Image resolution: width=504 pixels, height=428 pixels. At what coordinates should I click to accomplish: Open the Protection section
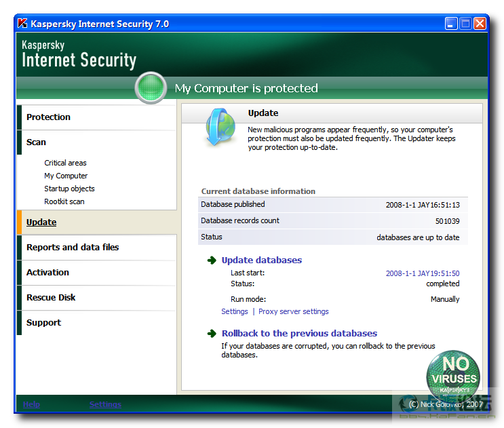[x=48, y=117]
